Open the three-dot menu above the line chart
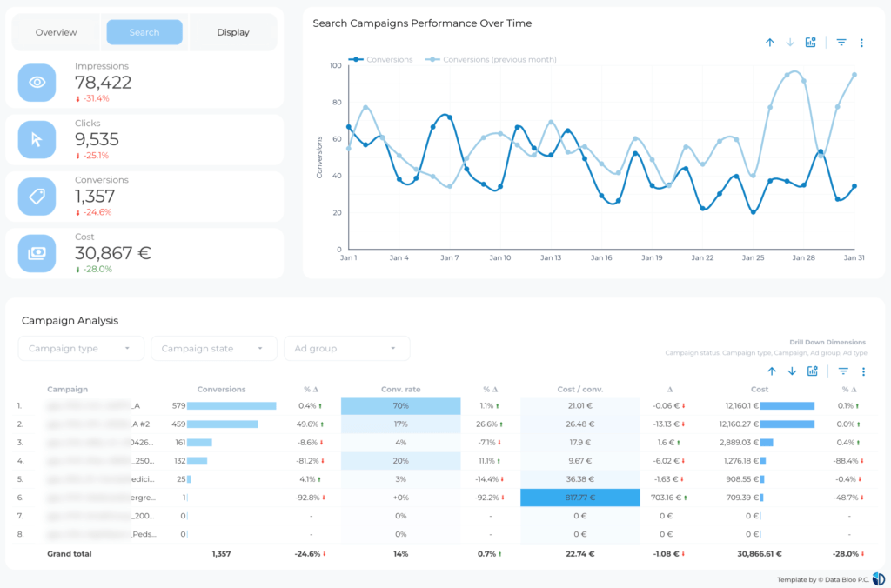Image resolution: width=891 pixels, height=588 pixels. click(861, 43)
